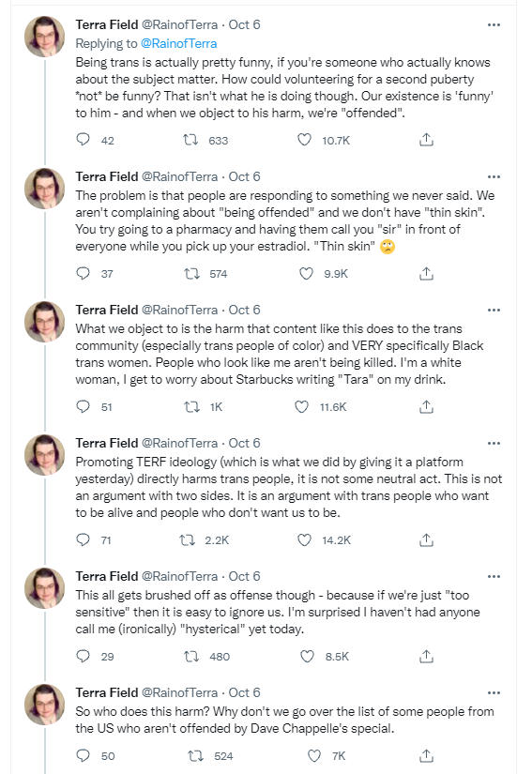The width and height of the screenshot is (532, 774).
Task: Open more options on the first tweet
Action: click(x=494, y=24)
